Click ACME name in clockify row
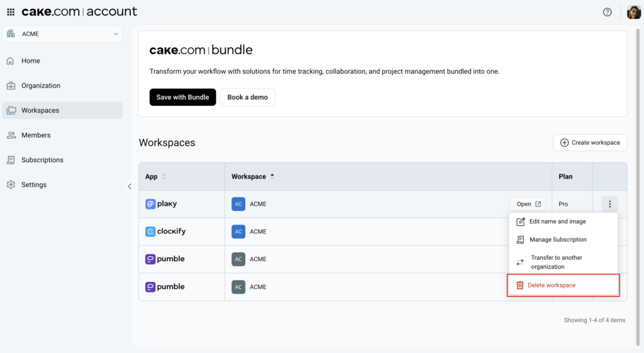644x353 pixels. pyautogui.click(x=258, y=232)
